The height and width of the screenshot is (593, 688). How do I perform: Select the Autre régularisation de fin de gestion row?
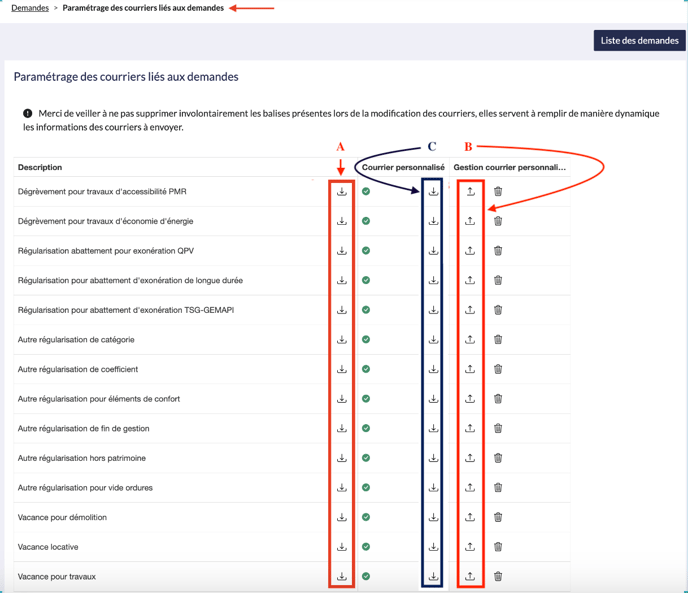coord(83,428)
